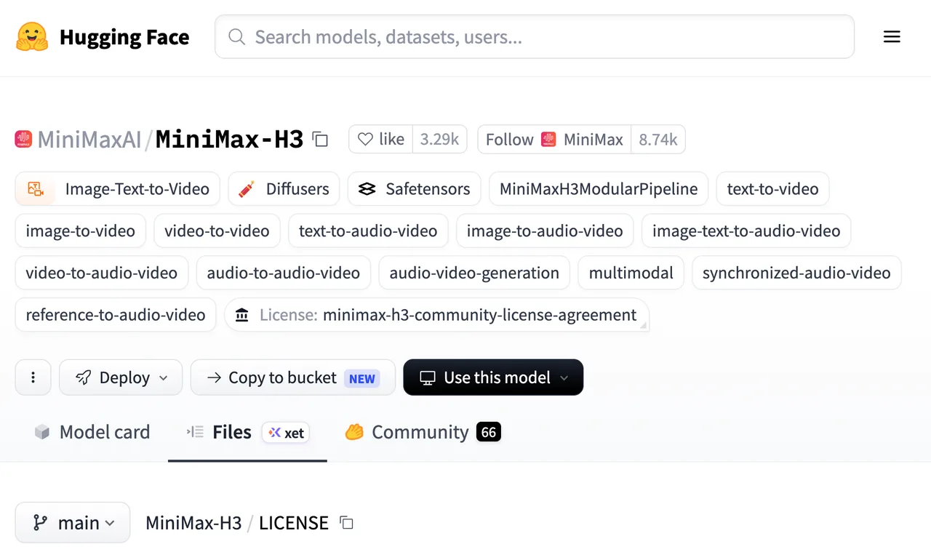Select the MiniMaxH3ModularPipeline tag
Viewport: 931px width, 560px height.
click(599, 189)
